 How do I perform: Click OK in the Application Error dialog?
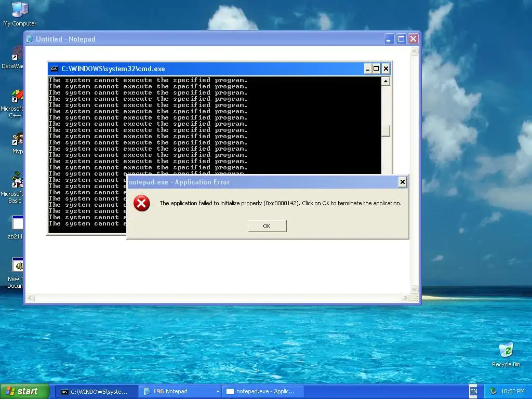coord(267,226)
